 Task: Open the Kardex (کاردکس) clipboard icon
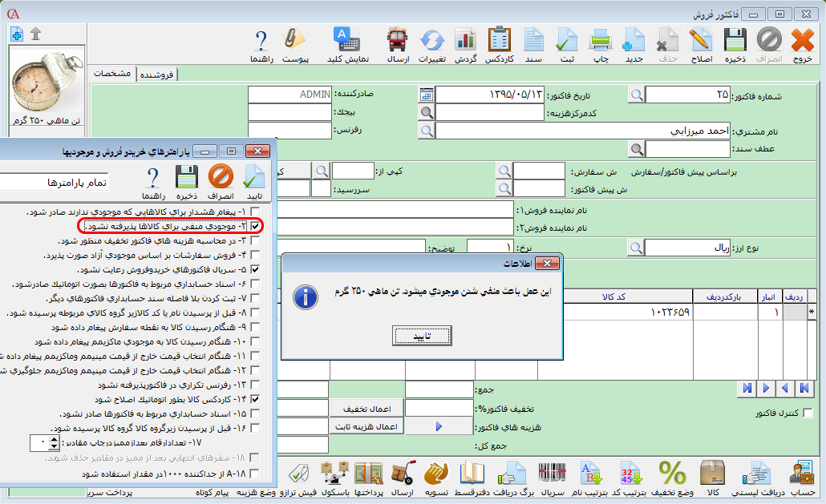(499, 45)
